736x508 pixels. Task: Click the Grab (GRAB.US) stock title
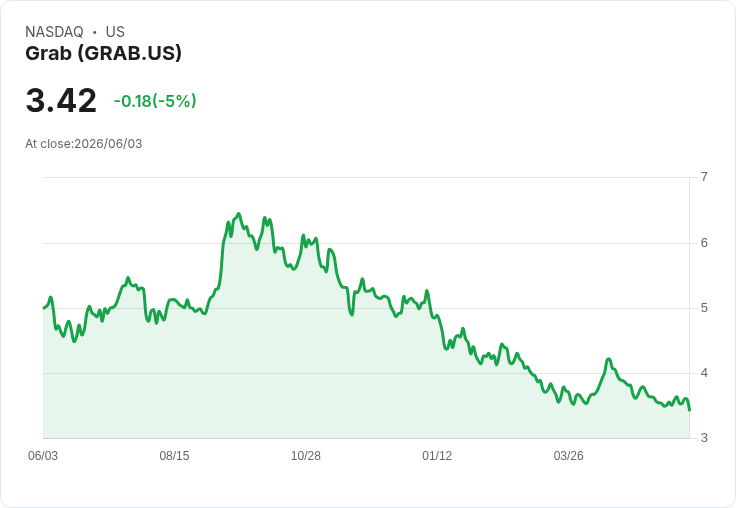103,54
